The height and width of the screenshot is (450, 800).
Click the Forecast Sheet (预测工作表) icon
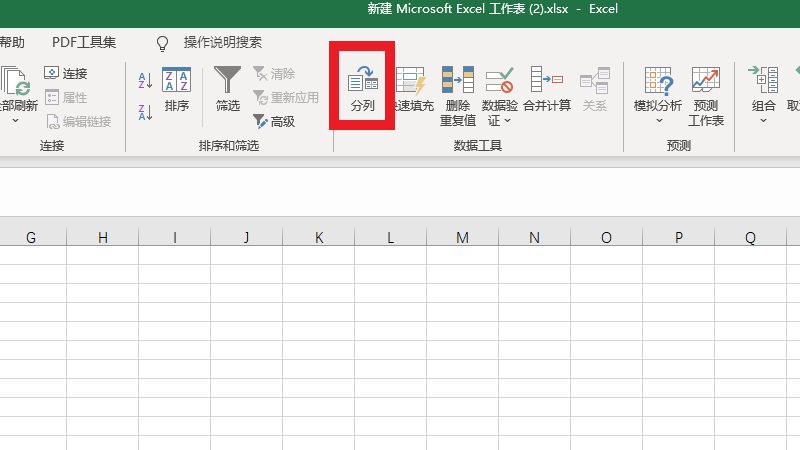point(706,88)
